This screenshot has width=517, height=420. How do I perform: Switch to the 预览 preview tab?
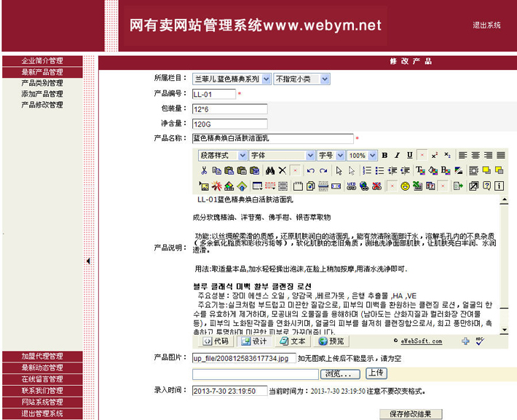pos(331,341)
